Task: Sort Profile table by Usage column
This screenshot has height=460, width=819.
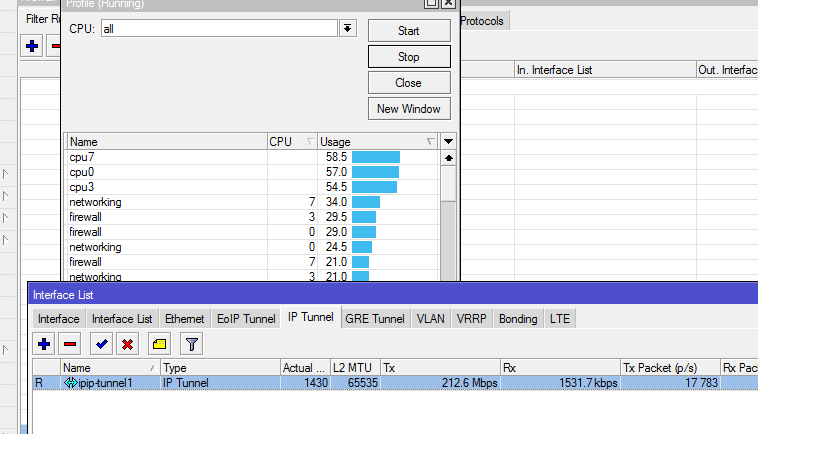Action: [x=378, y=141]
